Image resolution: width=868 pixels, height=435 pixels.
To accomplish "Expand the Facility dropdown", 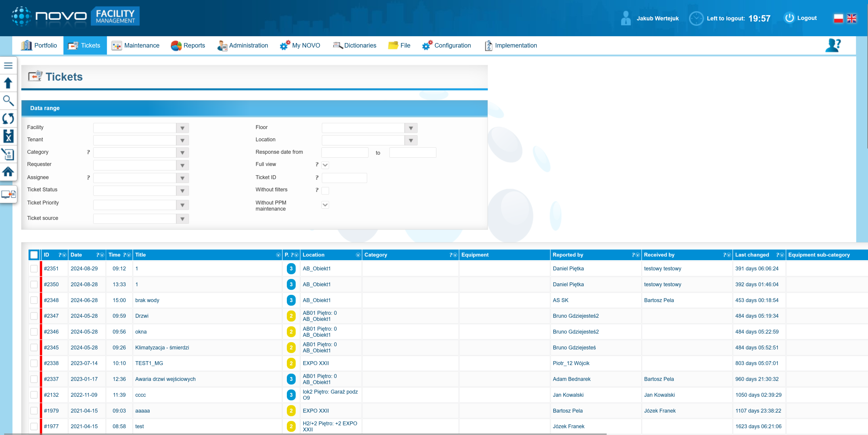I will point(182,128).
